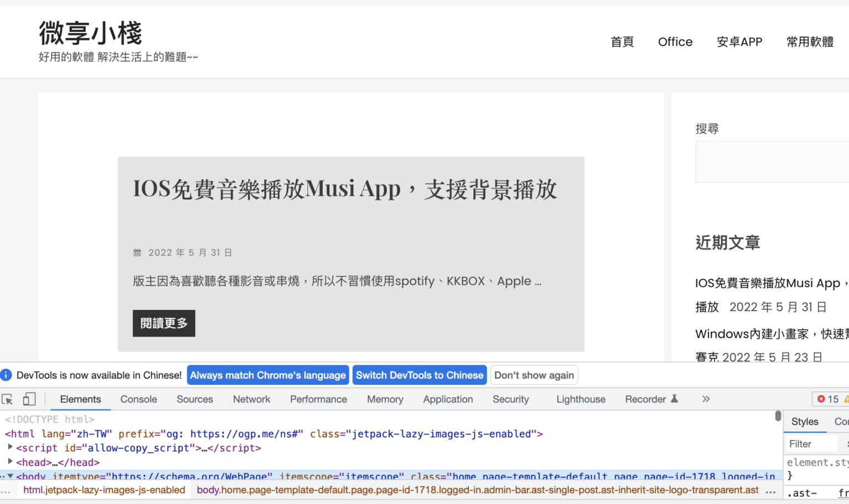Open the 首頁 navigation link
This screenshot has height=504, width=849.
coord(622,42)
